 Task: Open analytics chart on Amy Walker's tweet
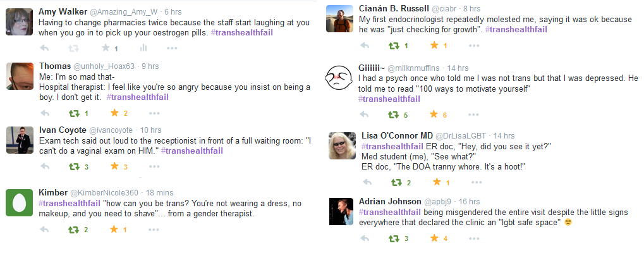(x=143, y=48)
